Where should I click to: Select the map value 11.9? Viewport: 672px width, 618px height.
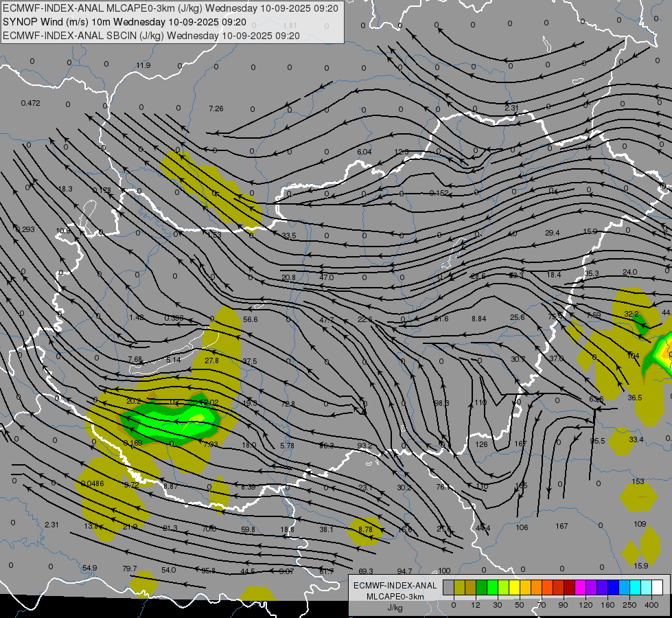click(x=143, y=65)
